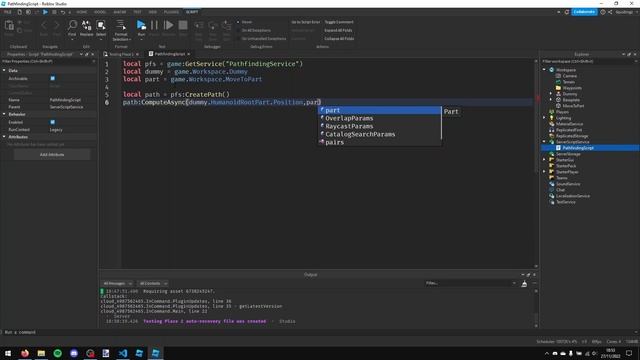Toggle the On All Exceptions option
This screenshot has height=360, width=640.
tap(254, 30)
